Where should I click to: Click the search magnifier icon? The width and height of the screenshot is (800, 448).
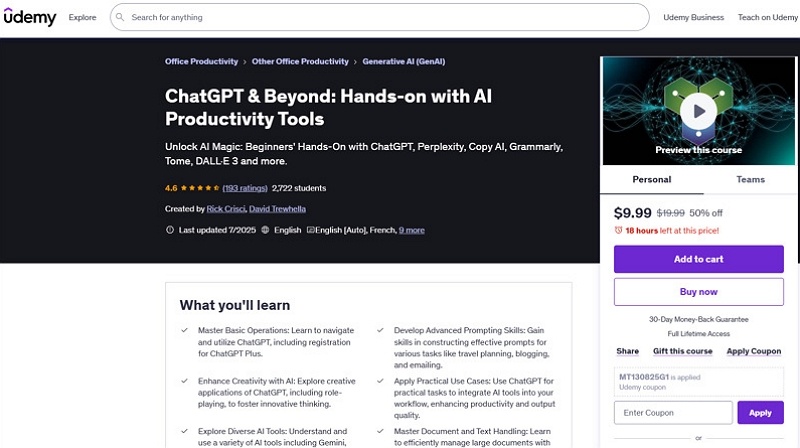pyautogui.click(x=120, y=17)
